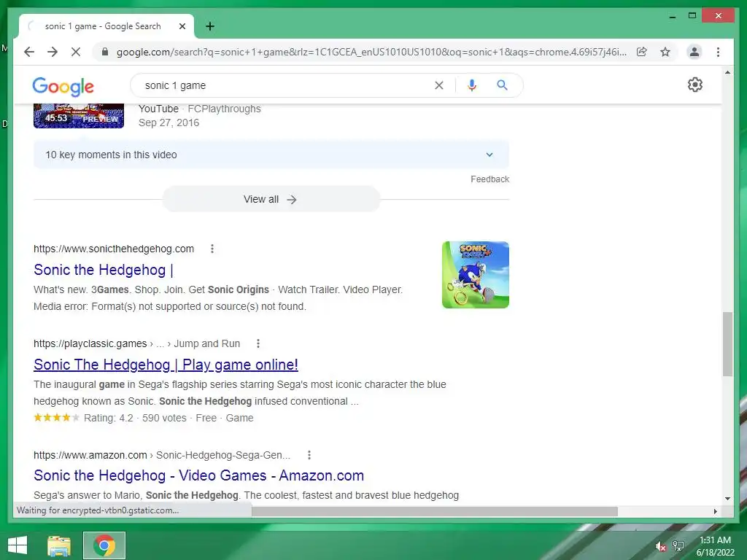This screenshot has height=560, width=747.
Task: Expand the 10 key moments section
Action: tap(271, 155)
